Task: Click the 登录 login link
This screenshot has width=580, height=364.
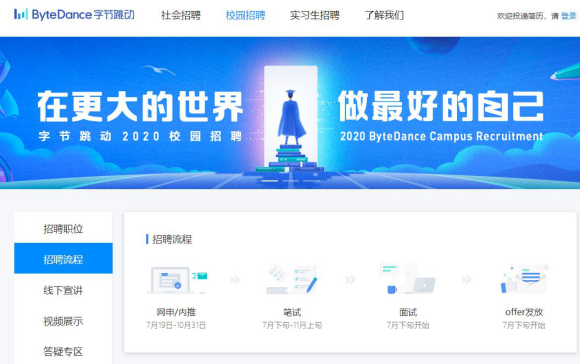Action: (569, 16)
